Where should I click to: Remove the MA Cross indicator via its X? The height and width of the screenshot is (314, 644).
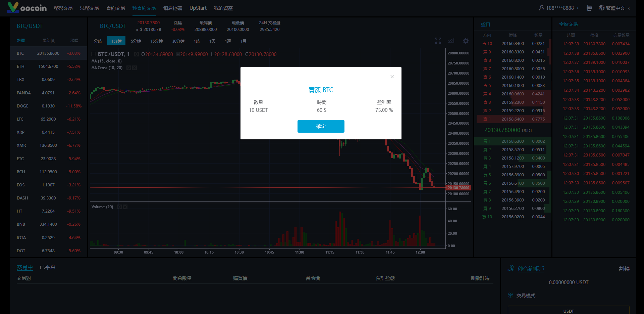pos(135,68)
